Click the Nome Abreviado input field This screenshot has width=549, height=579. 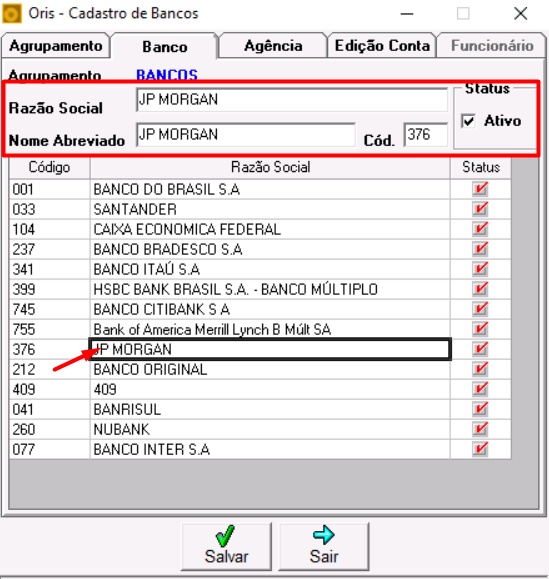(246, 135)
